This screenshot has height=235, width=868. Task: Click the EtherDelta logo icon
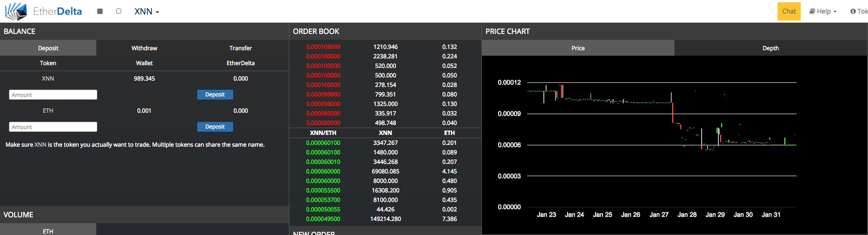tap(16, 11)
